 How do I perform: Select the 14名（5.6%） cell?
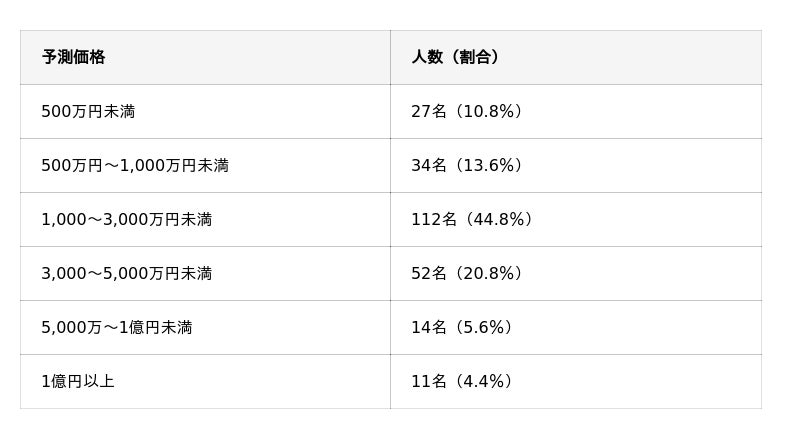pyautogui.click(x=461, y=327)
